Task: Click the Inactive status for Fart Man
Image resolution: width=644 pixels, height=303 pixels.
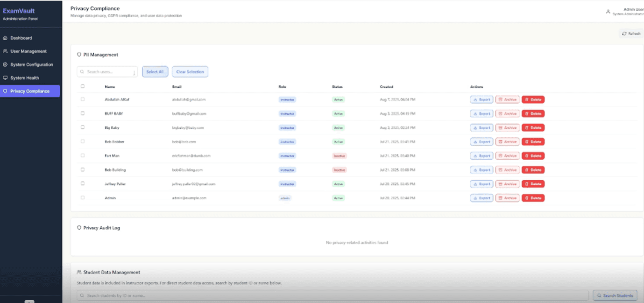Action: point(340,156)
